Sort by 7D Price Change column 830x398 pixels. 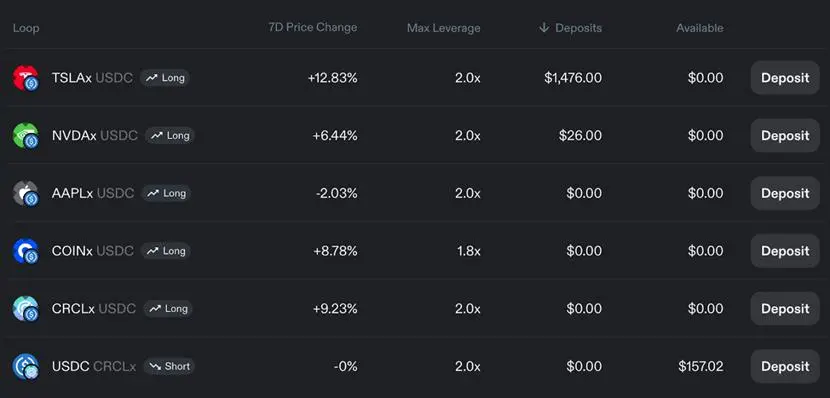(313, 27)
